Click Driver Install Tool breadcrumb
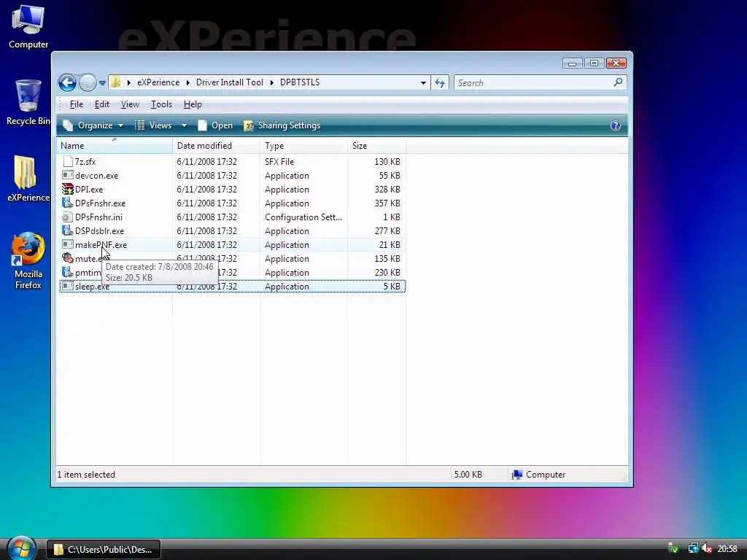The height and width of the screenshot is (560, 747). [229, 82]
